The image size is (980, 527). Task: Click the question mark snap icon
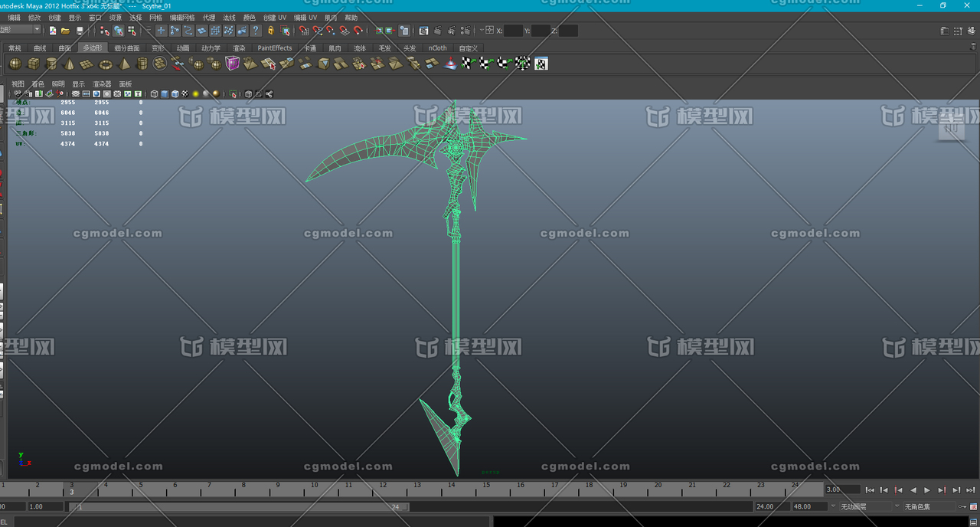(x=256, y=31)
